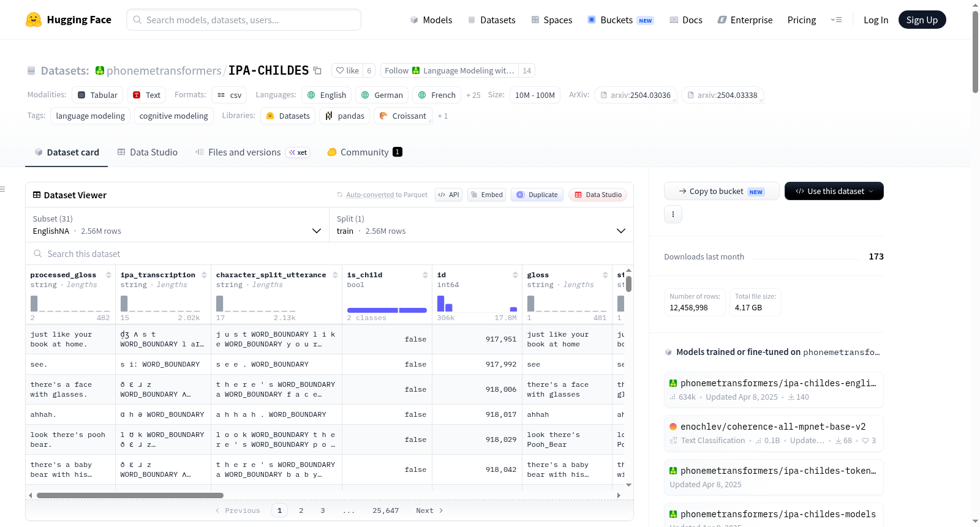Screen dimensions: 980x527
Task: Focus the top search models field
Action: tap(244, 20)
